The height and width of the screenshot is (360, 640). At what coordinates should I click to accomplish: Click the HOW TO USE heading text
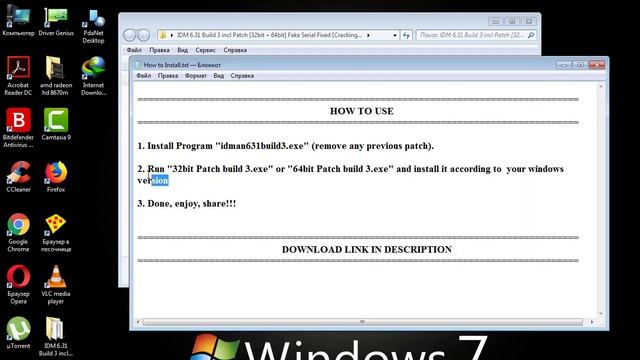pyautogui.click(x=362, y=111)
